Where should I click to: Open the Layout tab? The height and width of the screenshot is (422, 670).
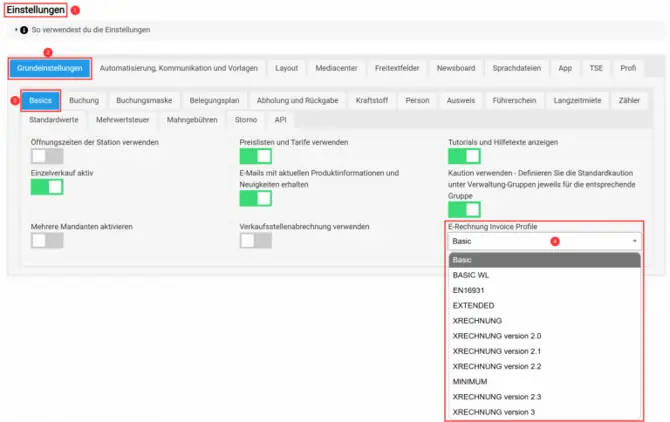(x=286, y=68)
